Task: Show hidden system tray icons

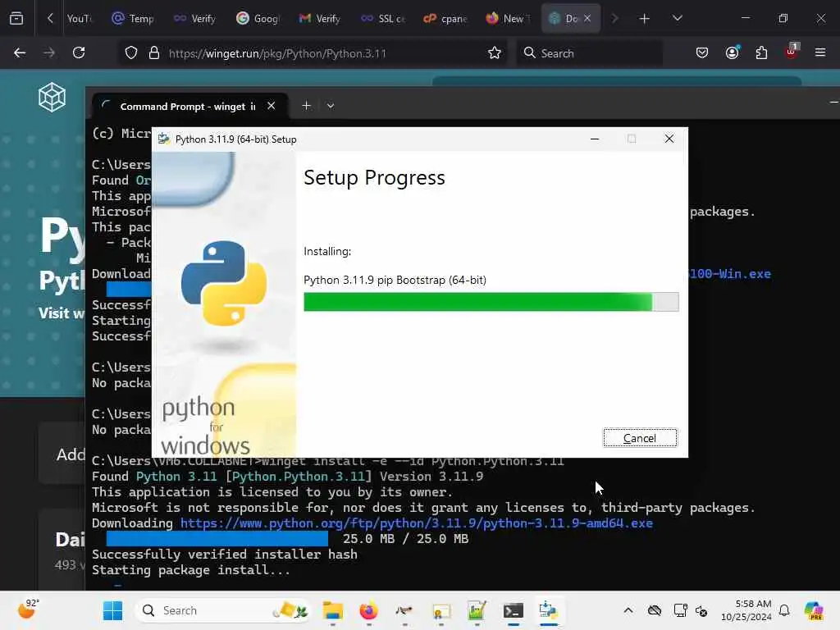Action: [628, 610]
